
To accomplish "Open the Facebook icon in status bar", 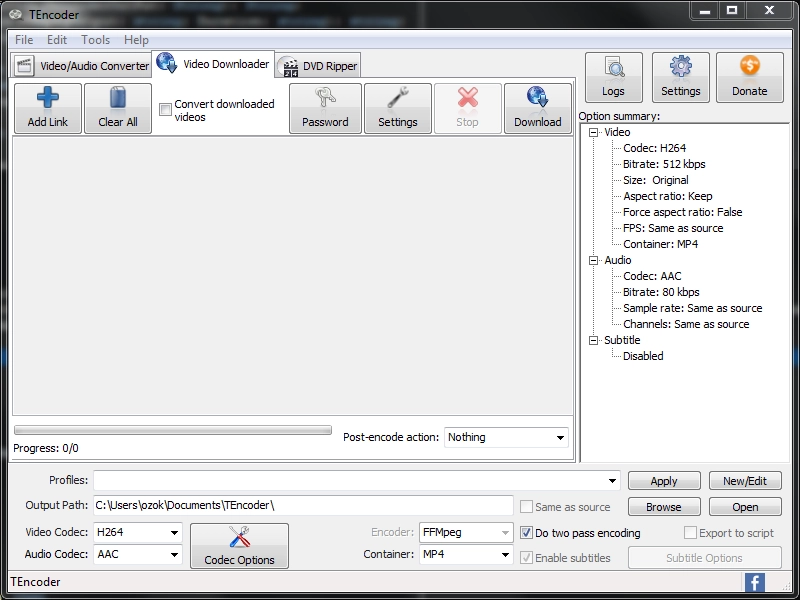I will [x=755, y=582].
